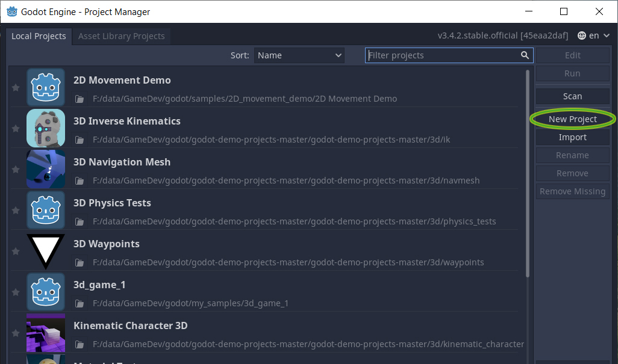The image size is (618, 364).
Task: Select the 3D Waypoints title
Action: click(107, 244)
